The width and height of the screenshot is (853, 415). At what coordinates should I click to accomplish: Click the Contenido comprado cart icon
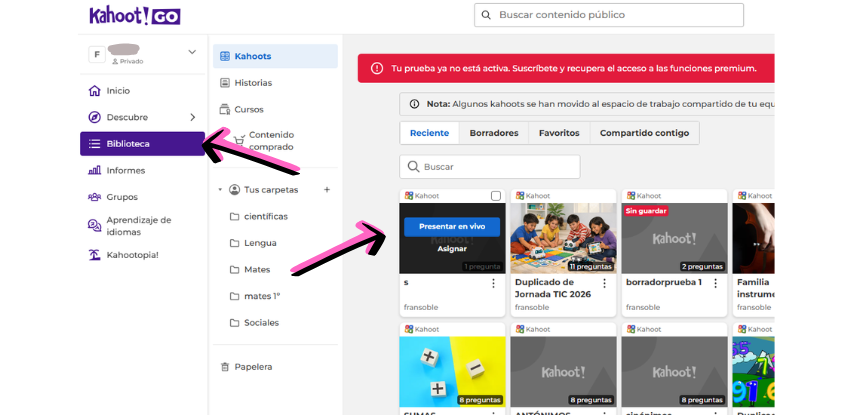pyautogui.click(x=239, y=141)
